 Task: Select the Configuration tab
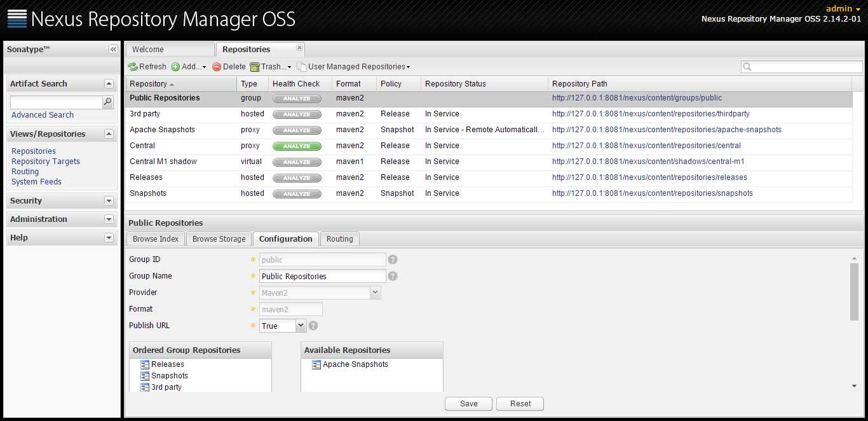click(286, 239)
